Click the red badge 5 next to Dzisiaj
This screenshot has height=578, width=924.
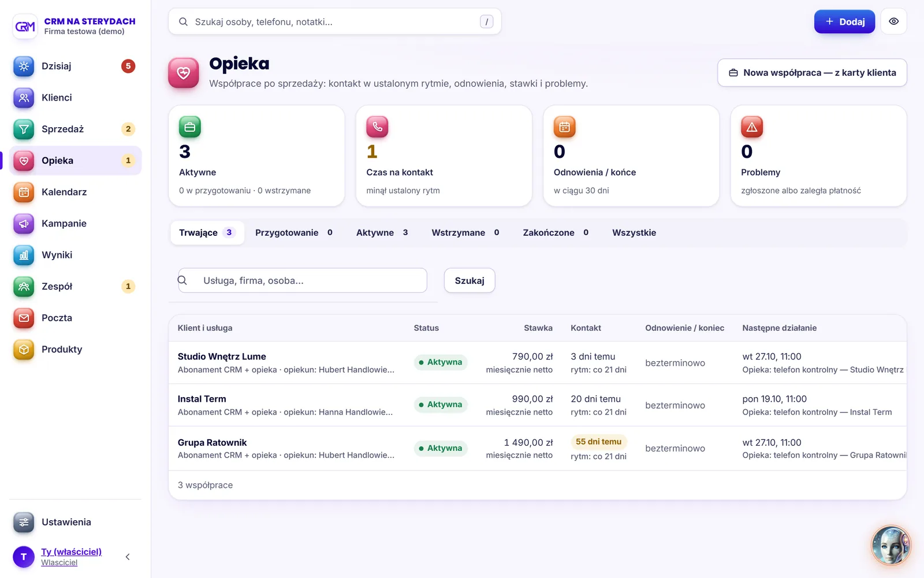128,66
